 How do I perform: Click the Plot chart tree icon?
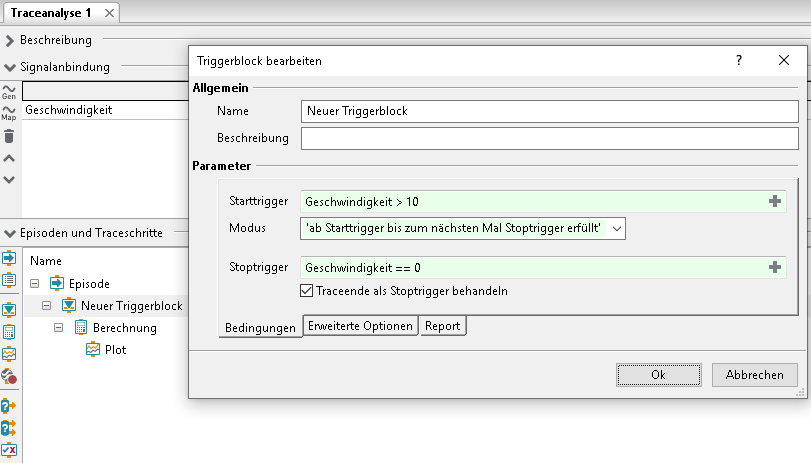coord(93,349)
